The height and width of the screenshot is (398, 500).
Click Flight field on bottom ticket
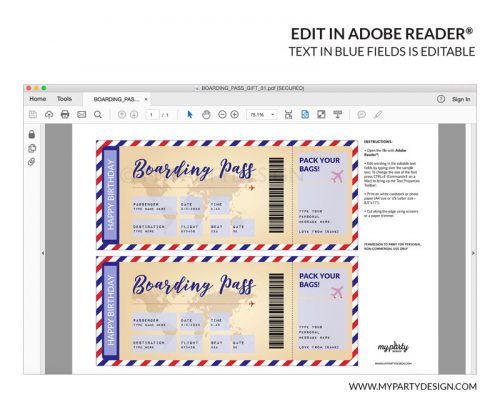pos(191,344)
